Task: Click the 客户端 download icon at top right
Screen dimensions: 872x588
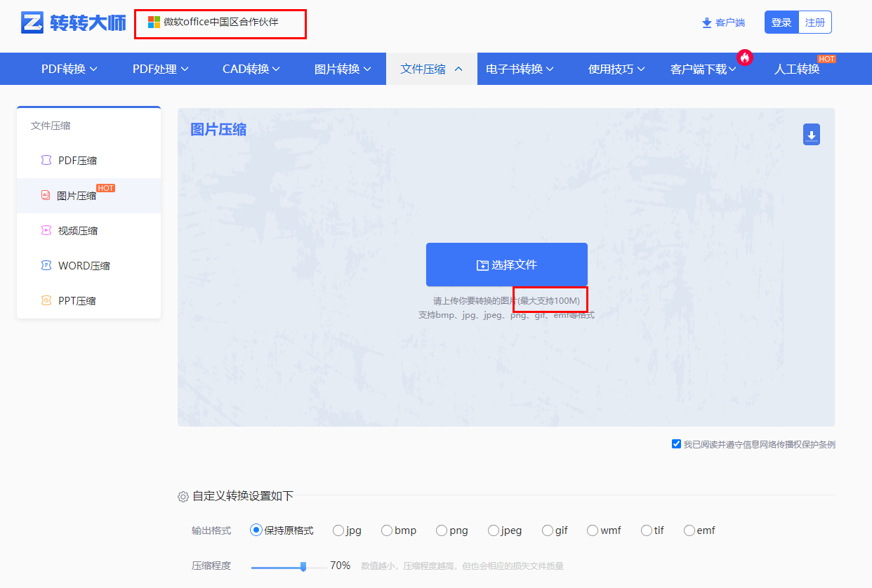Action: click(x=706, y=22)
